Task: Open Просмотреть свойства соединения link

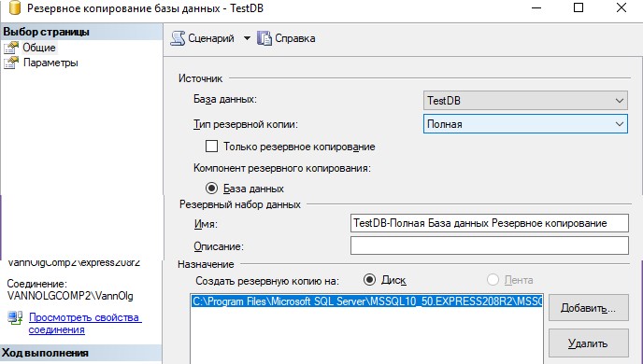Action: pos(85,324)
